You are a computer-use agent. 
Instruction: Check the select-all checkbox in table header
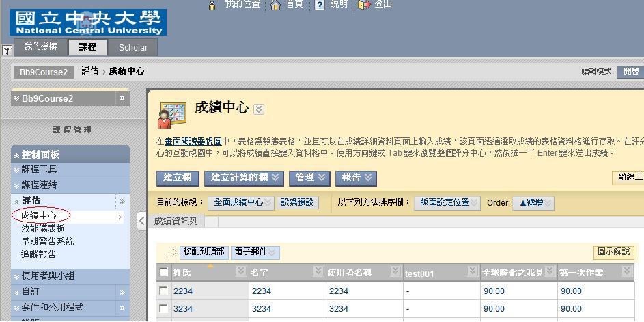coord(163,272)
